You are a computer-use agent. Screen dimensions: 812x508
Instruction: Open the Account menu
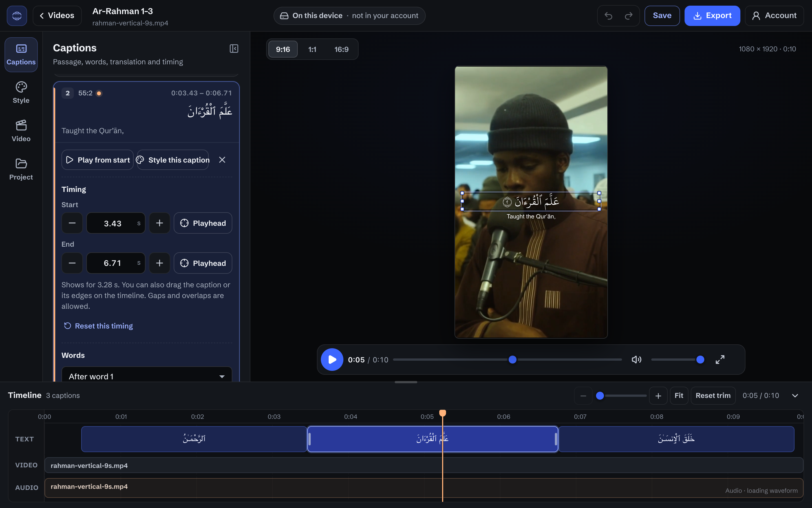(x=774, y=16)
